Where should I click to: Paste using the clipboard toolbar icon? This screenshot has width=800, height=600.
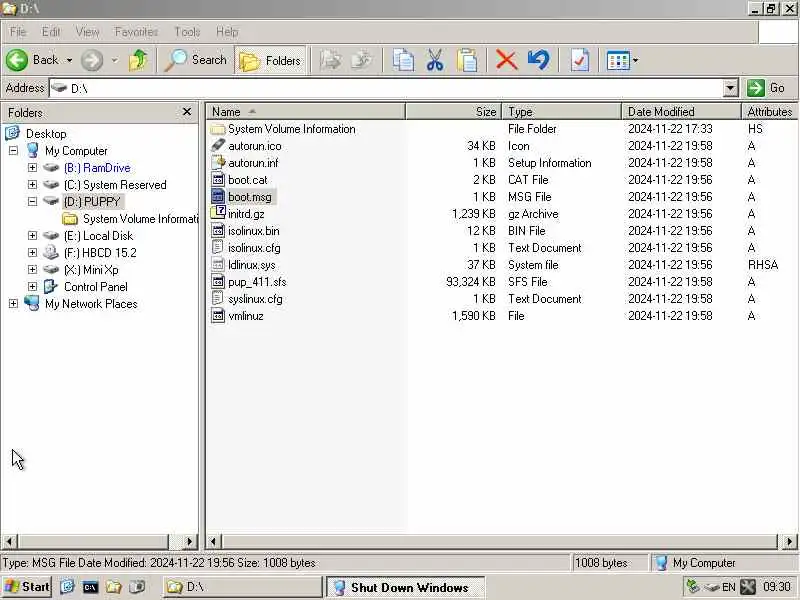tap(467, 60)
